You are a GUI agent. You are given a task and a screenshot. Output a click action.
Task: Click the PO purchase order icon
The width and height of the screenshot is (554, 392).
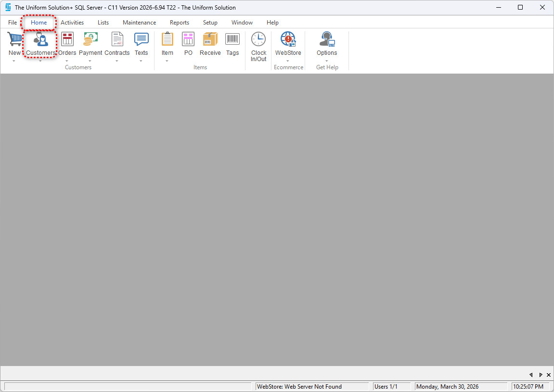pyautogui.click(x=188, y=39)
